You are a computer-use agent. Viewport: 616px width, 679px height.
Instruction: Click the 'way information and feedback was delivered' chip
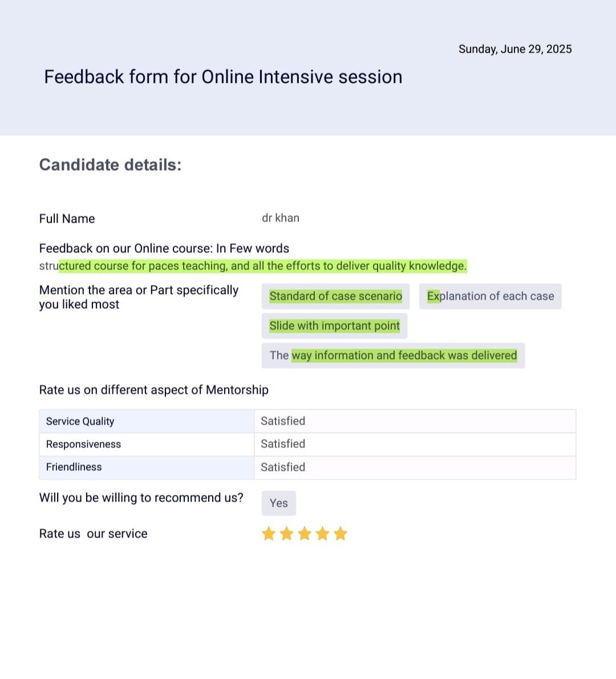[393, 355]
